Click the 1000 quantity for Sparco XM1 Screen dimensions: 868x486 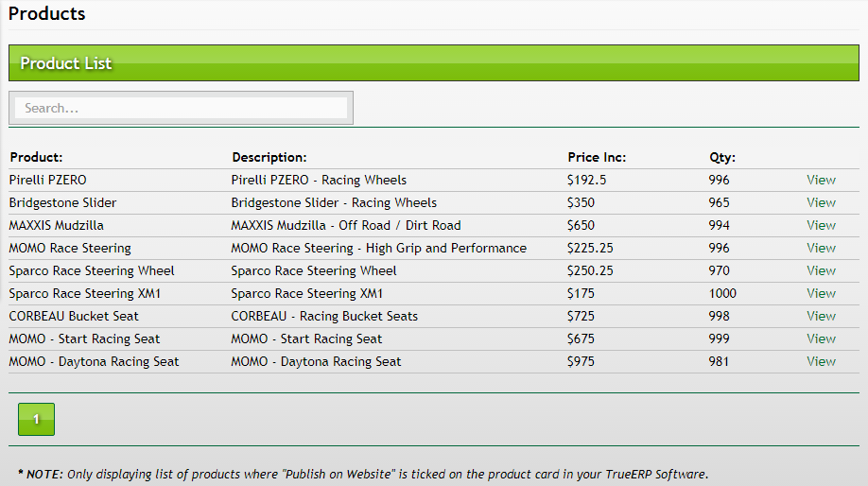pos(723,293)
